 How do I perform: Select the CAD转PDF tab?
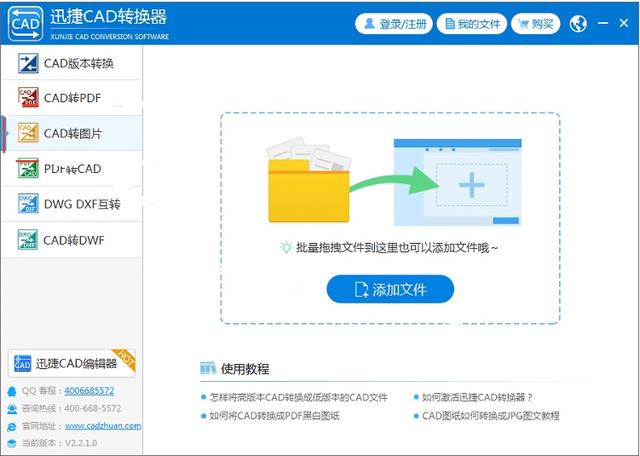72,98
